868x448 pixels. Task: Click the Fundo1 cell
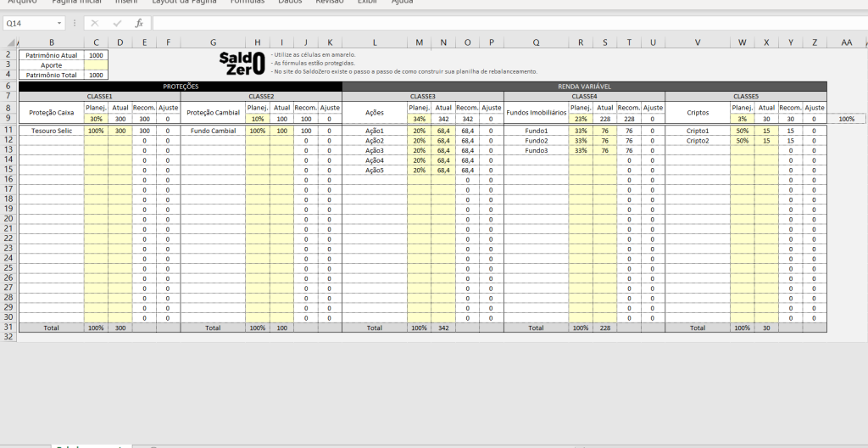tap(536, 131)
